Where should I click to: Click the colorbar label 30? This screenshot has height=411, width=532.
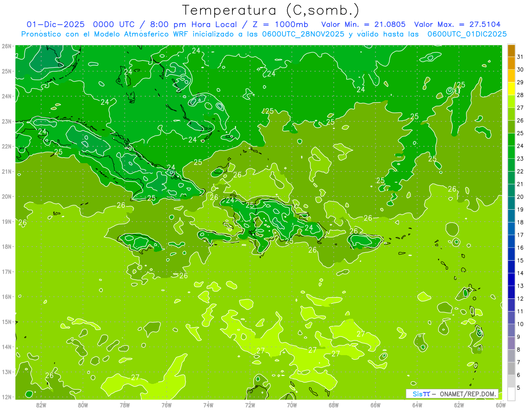click(520, 70)
